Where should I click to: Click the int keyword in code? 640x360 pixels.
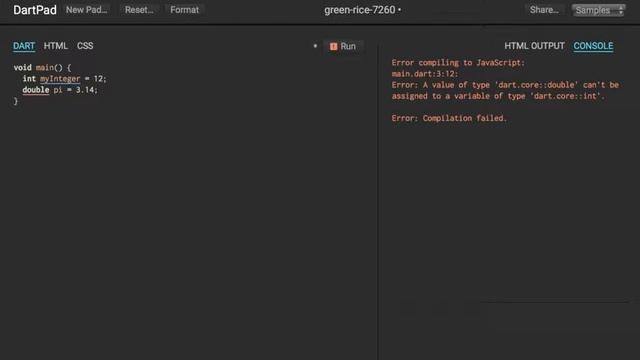(29, 79)
